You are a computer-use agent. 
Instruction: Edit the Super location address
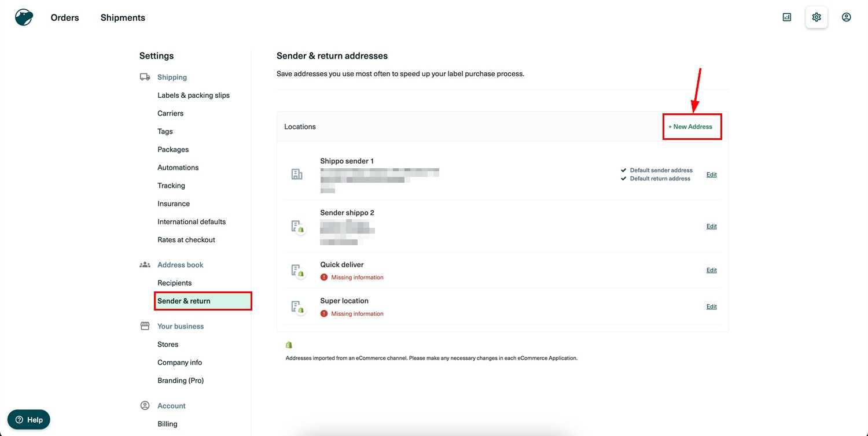[711, 306]
